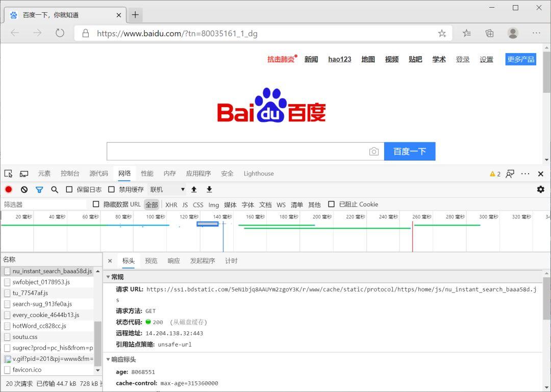Screen dimensions: 551x392
Task: Click the inspect element picker icon
Action: 9,173
